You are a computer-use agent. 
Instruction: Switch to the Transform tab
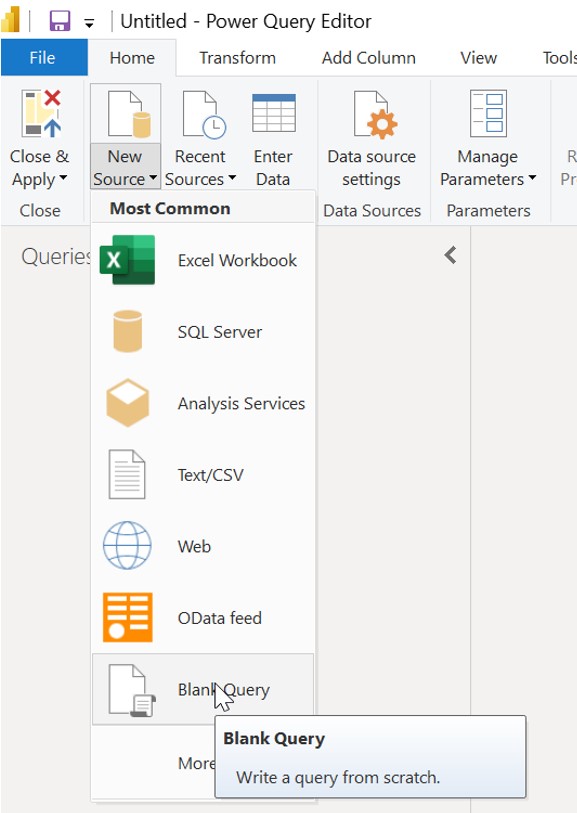[x=237, y=58]
